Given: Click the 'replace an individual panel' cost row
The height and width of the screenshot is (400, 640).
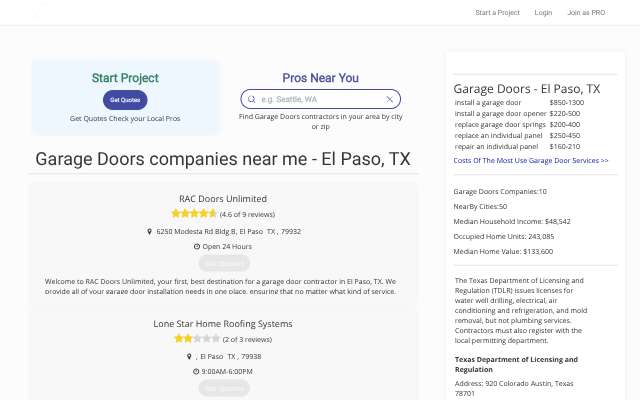Looking at the screenshot, I should [x=517, y=136].
